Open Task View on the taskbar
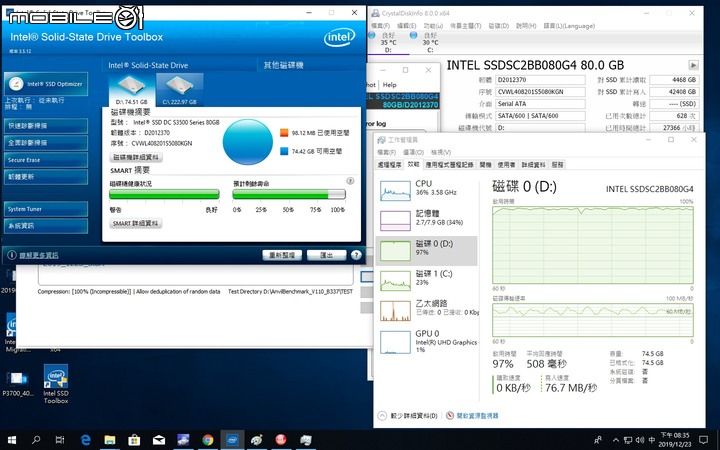 click(x=60, y=440)
